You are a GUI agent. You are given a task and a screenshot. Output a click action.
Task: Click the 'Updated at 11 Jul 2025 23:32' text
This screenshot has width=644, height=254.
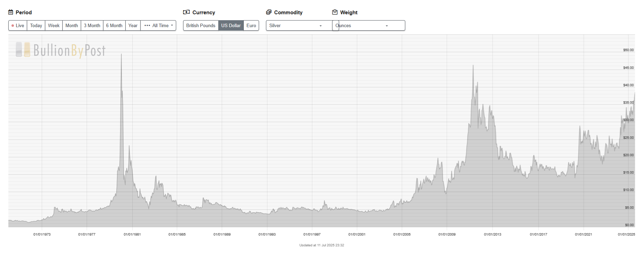(x=322, y=245)
